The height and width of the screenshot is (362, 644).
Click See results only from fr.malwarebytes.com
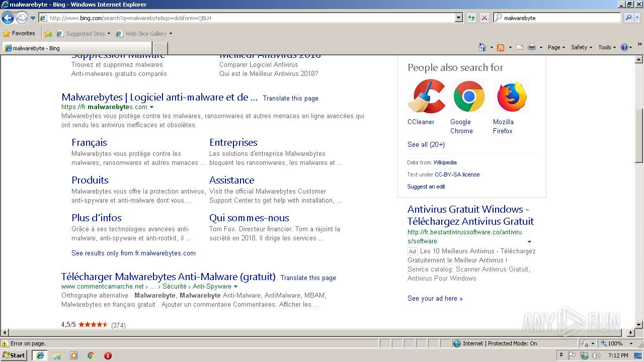point(133,253)
